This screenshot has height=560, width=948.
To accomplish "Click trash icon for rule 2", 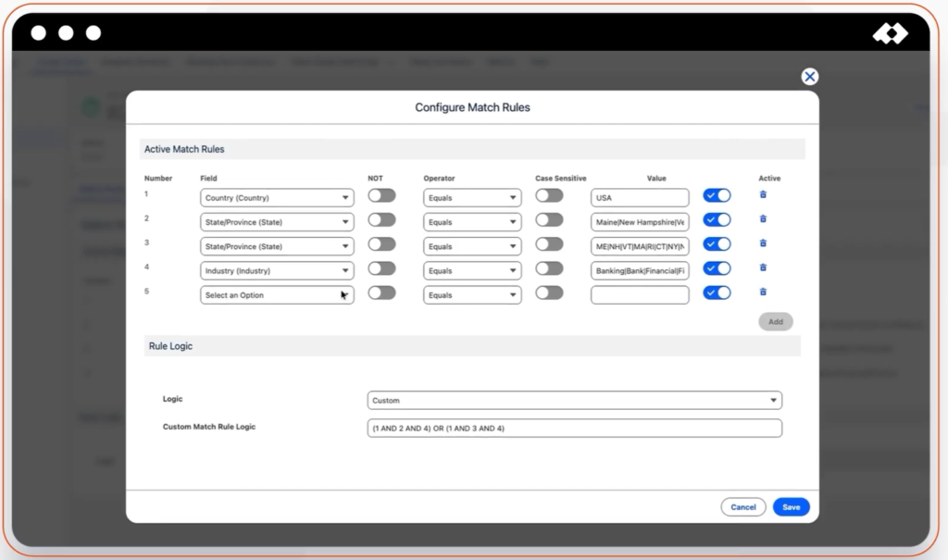I will [x=763, y=219].
